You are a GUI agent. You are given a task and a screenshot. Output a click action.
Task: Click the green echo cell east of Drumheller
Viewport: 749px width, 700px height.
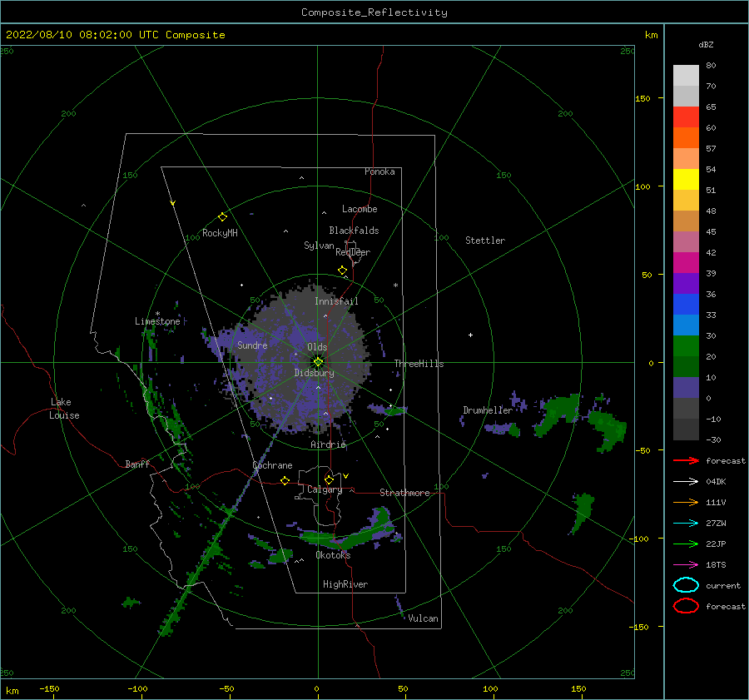click(x=559, y=414)
